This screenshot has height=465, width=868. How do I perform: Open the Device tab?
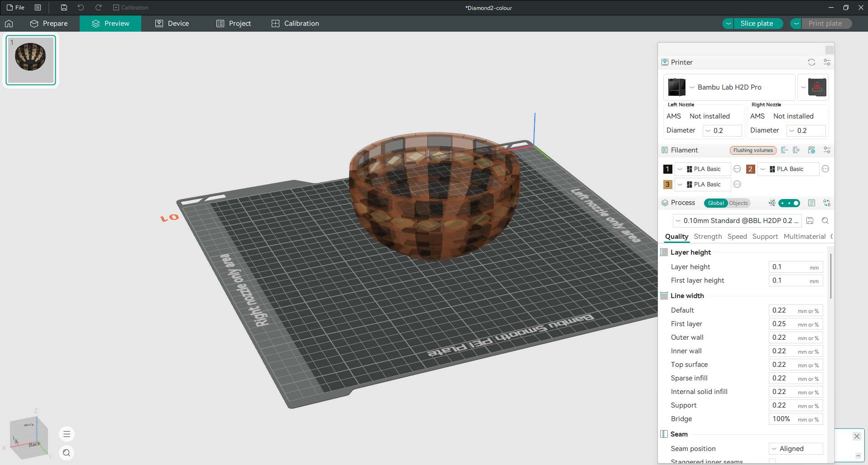tap(172, 24)
